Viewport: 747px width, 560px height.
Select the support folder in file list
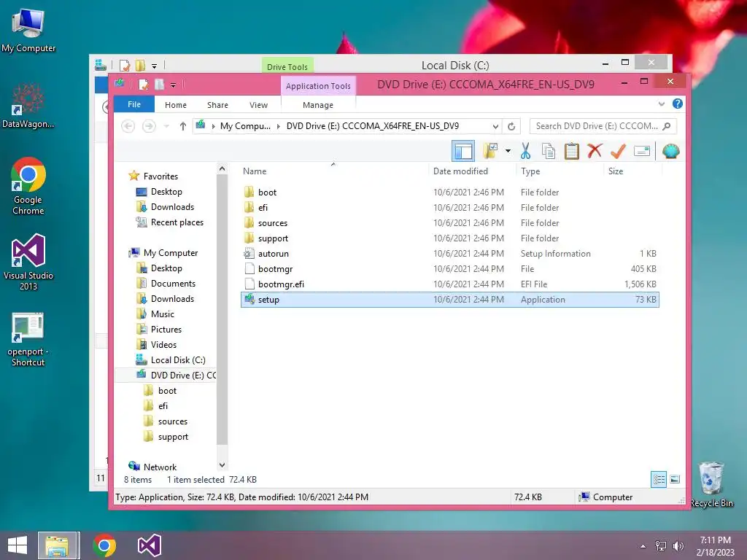click(x=450, y=238)
